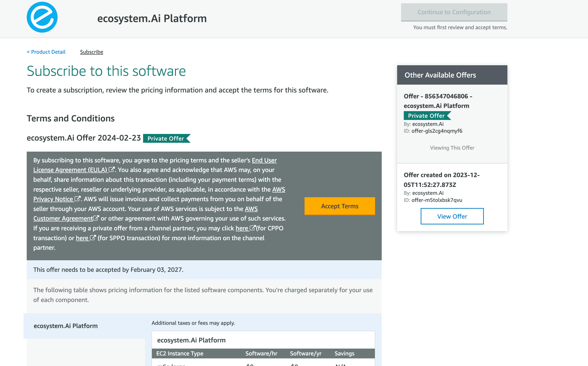Go back to Product Detail

pyautogui.click(x=46, y=52)
